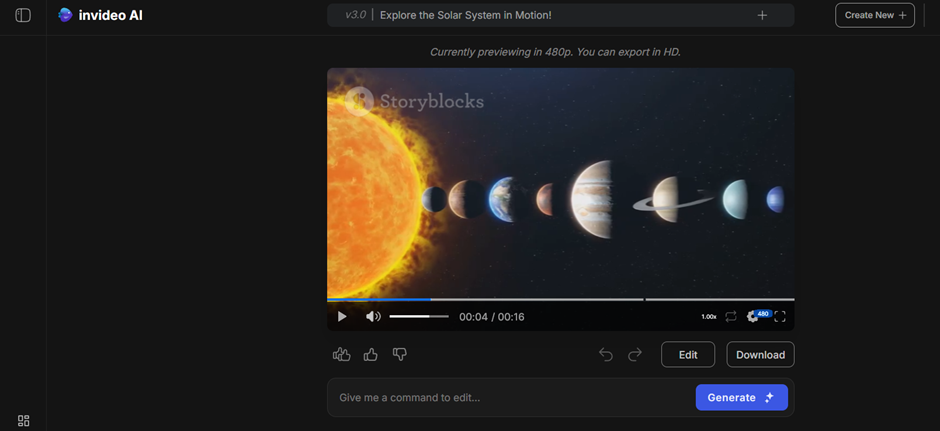Give a thumbs up rating
940x431 pixels.
370,354
